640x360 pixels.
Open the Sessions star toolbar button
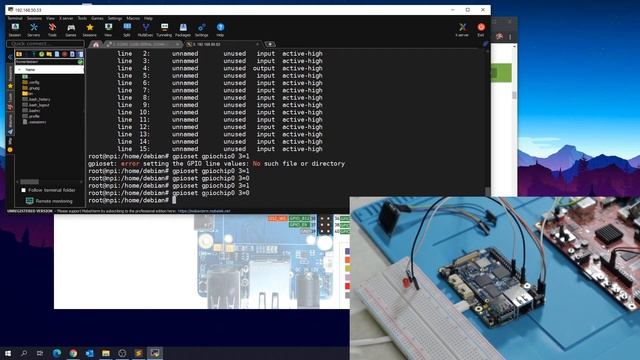tap(89, 30)
